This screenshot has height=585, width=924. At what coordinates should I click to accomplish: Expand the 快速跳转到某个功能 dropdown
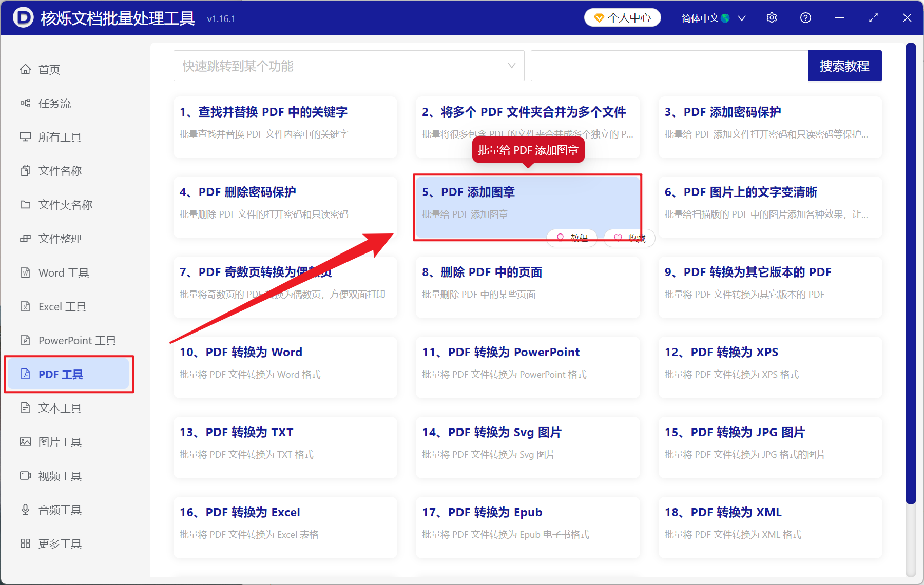click(349, 66)
